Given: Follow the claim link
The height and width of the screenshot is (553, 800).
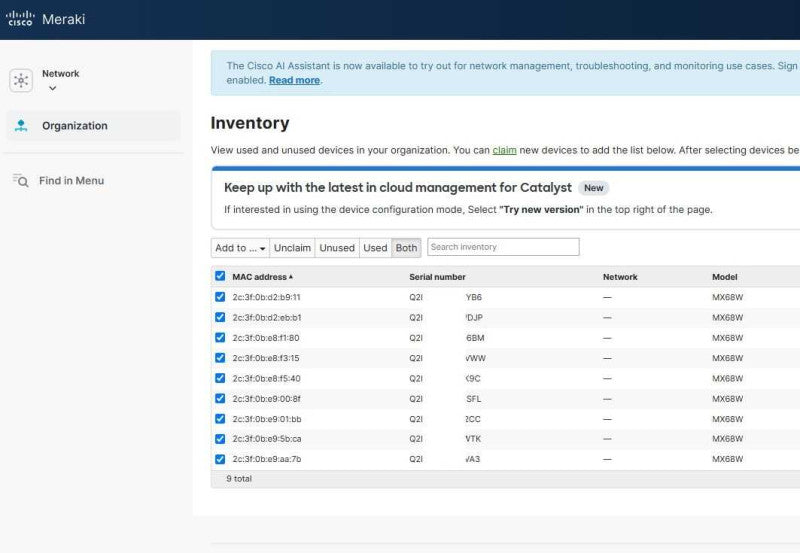Looking at the screenshot, I should click(504, 150).
